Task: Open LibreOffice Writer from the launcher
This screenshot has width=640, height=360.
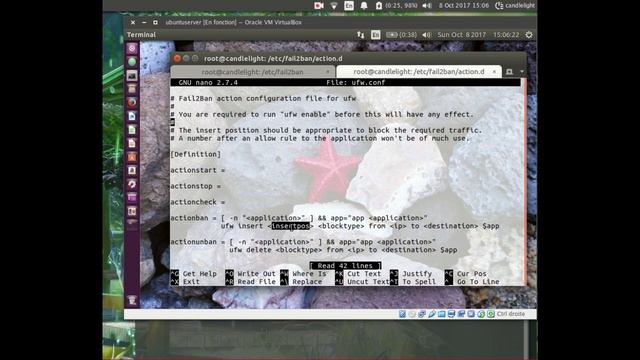Action: click(x=132, y=116)
